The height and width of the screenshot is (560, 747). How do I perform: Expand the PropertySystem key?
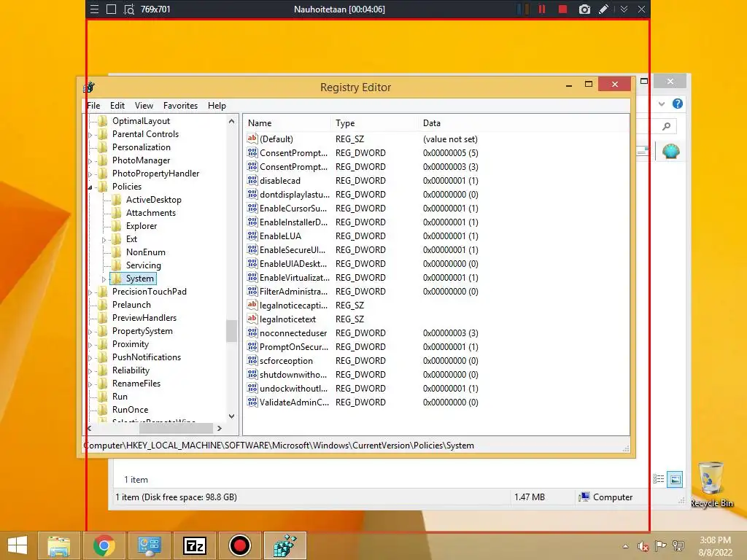(90, 332)
